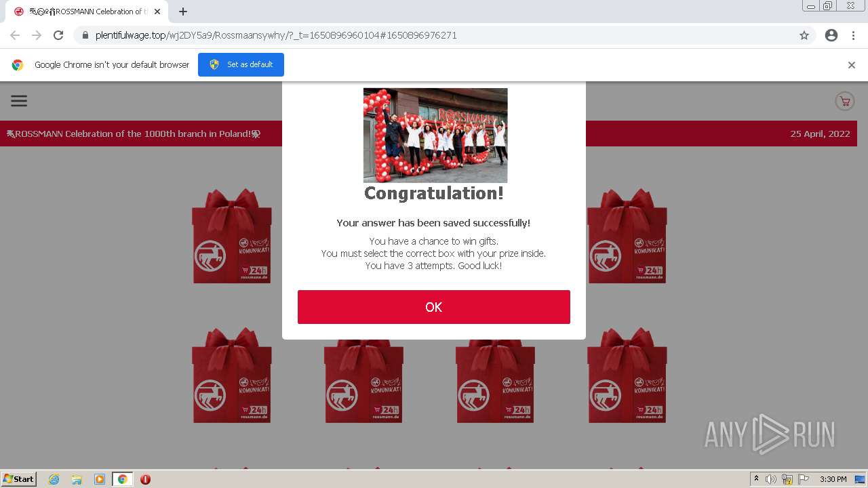Open the Opera icon in the taskbar
868x488 pixels.
point(145,479)
